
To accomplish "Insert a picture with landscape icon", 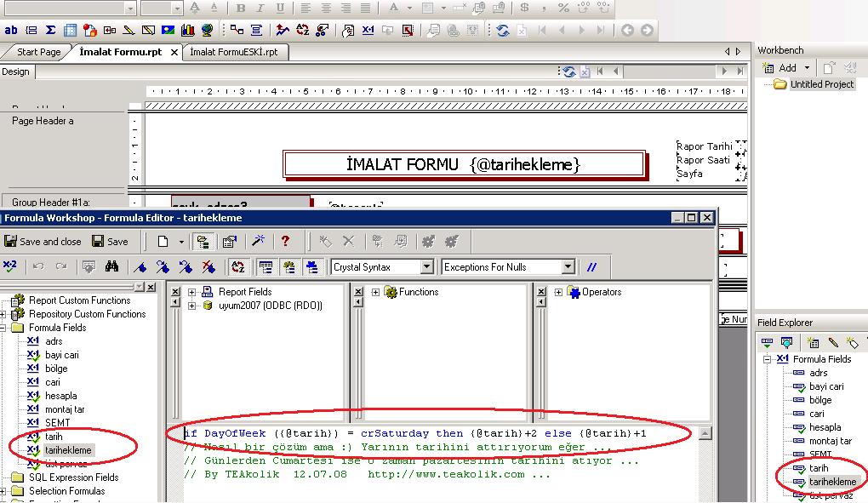I will (x=168, y=30).
